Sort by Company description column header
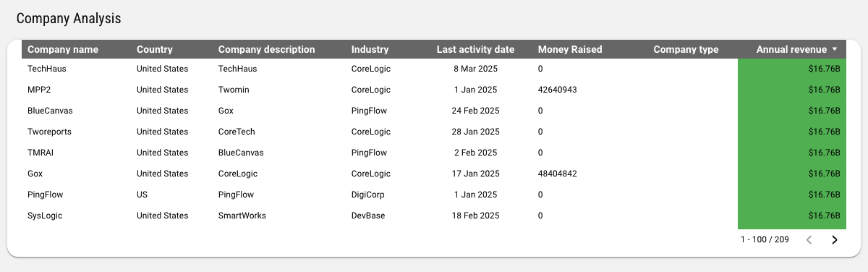 pos(266,49)
